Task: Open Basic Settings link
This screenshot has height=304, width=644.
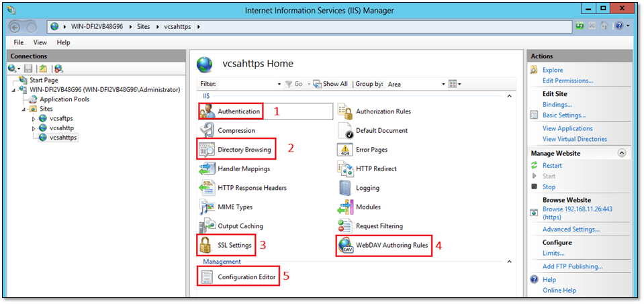Action: pos(564,115)
